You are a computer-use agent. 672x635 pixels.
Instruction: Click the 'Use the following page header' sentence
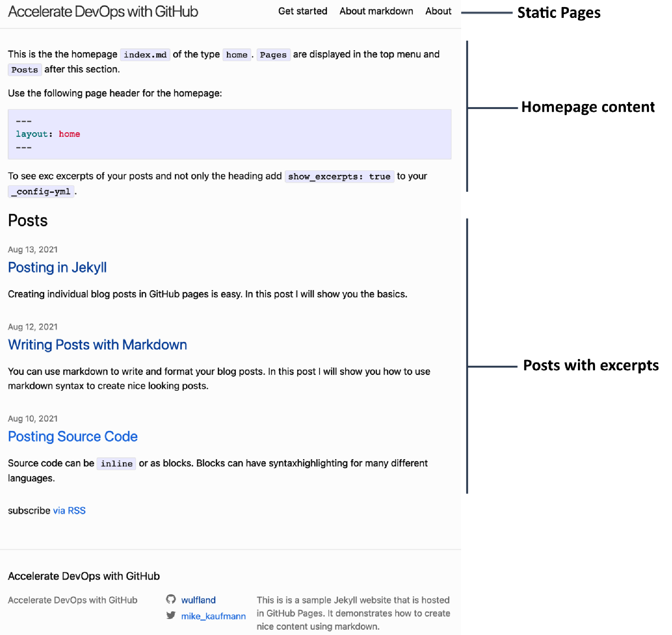(x=115, y=93)
